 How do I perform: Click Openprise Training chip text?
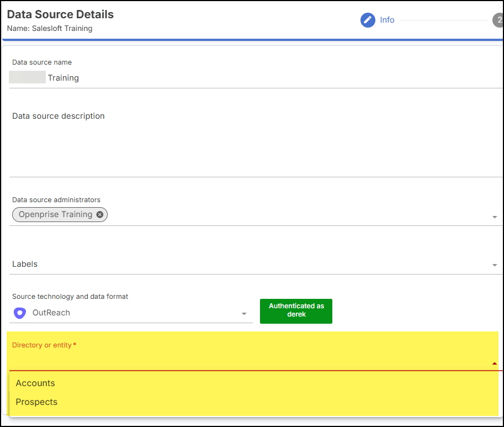click(x=55, y=214)
